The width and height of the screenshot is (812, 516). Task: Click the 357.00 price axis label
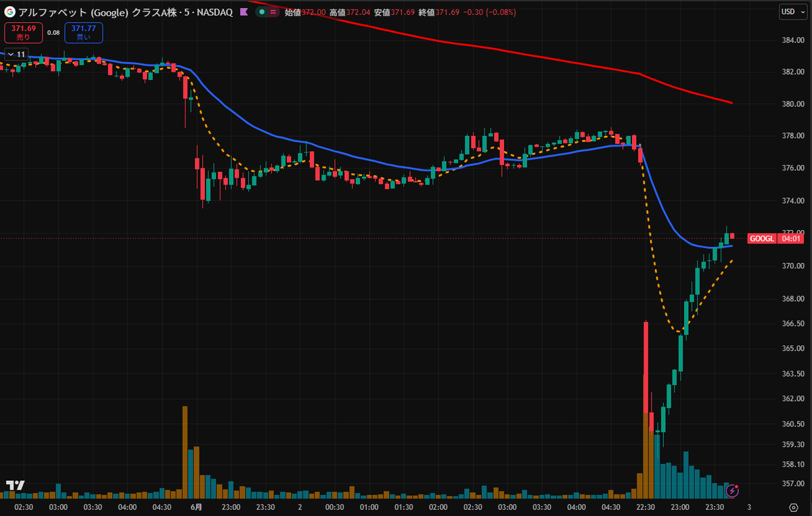pos(792,484)
